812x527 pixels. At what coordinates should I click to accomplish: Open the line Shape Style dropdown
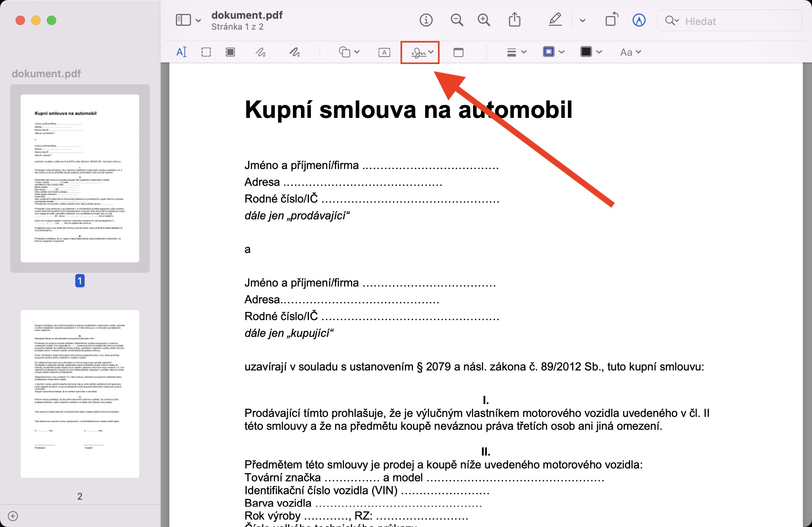pyautogui.click(x=516, y=52)
